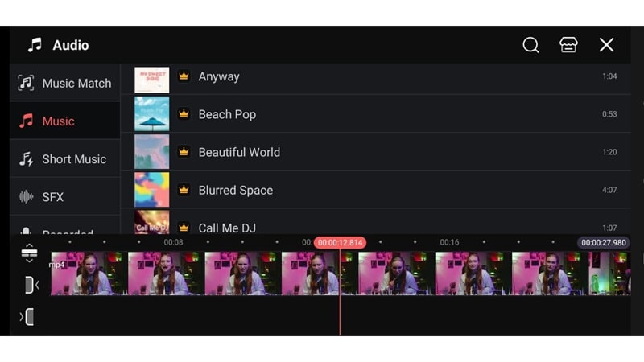Tap the Blurred Space colorful thumbnail
Viewport: 644px width, 362px height.
pyautogui.click(x=151, y=190)
